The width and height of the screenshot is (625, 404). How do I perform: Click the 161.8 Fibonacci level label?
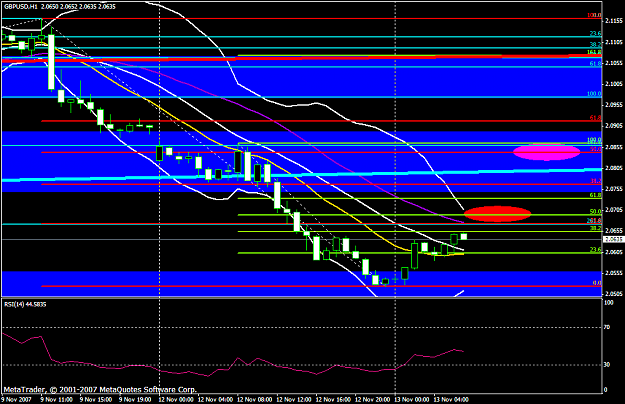594,52
